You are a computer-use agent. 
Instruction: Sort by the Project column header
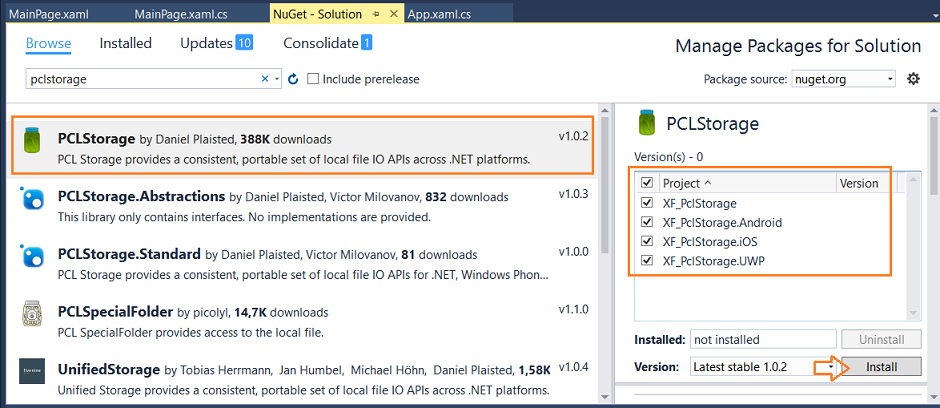coord(748,183)
